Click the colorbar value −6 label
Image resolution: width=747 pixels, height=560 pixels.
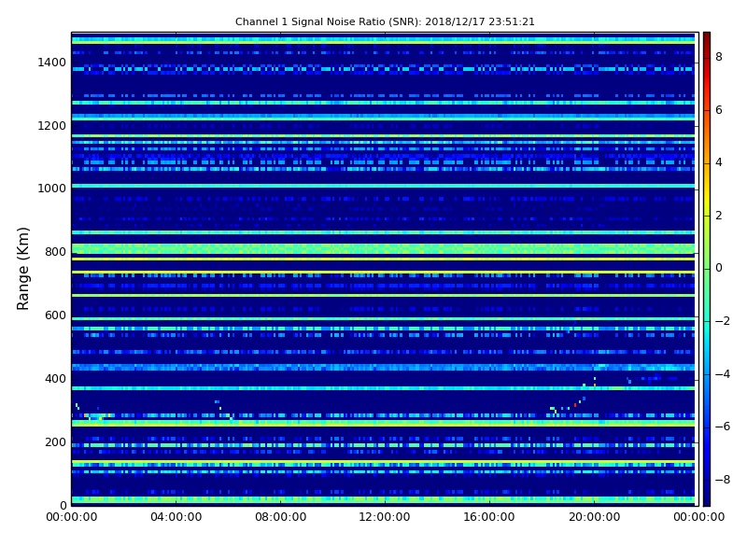723,427
